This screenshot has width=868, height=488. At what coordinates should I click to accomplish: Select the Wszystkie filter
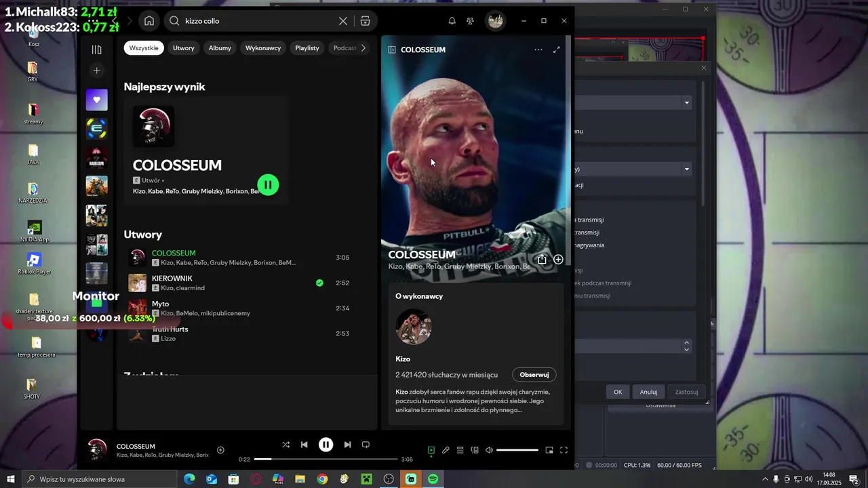[x=144, y=48]
